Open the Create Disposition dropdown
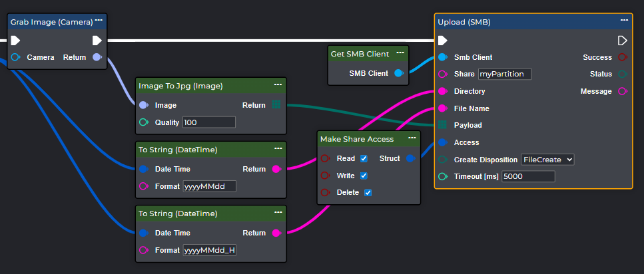 (547, 160)
